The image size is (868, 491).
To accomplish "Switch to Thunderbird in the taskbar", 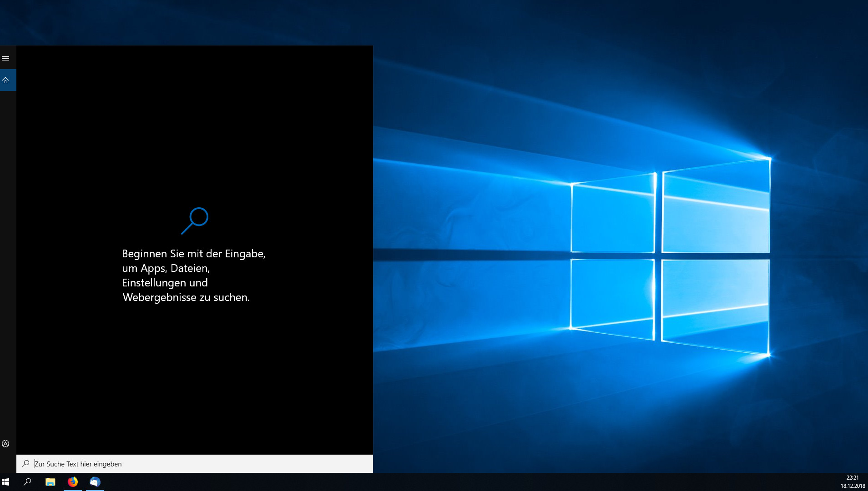I will (x=95, y=482).
